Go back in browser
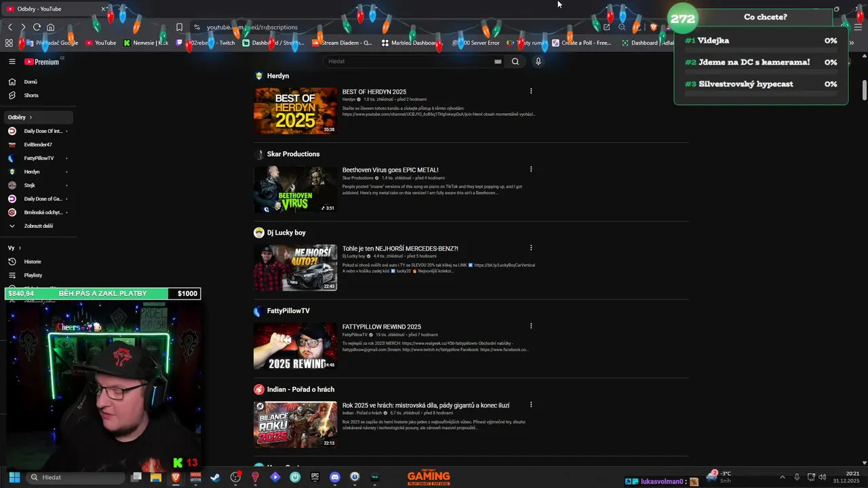Image resolution: width=868 pixels, height=488 pixels. coord(10,27)
